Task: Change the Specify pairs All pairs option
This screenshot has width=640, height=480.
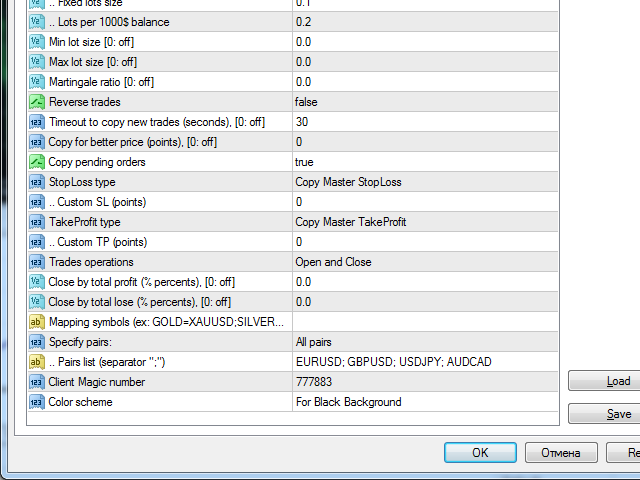Action: pyautogui.click(x=425, y=342)
